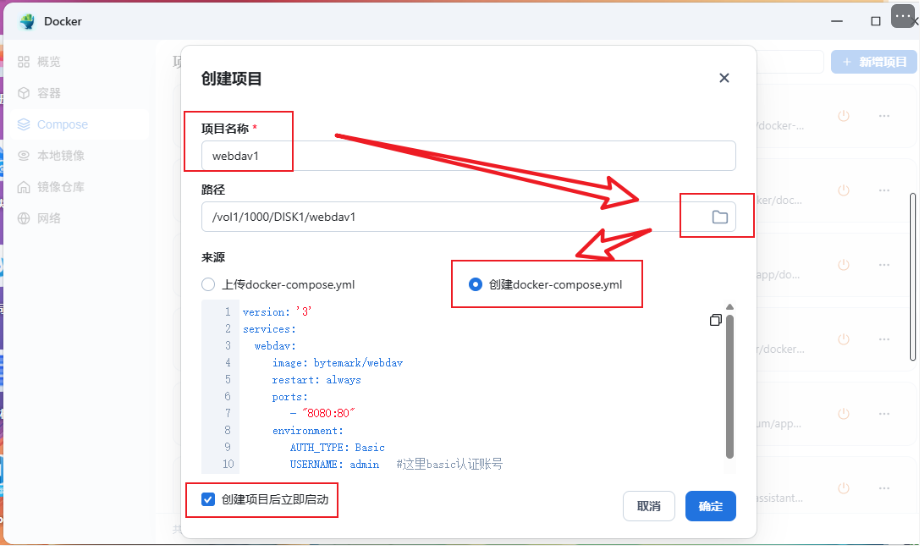Screen dimensions: 920x546
Task: Click code line 'AUTH_TYPE: Basic'
Action: click(x=337, y=447)
